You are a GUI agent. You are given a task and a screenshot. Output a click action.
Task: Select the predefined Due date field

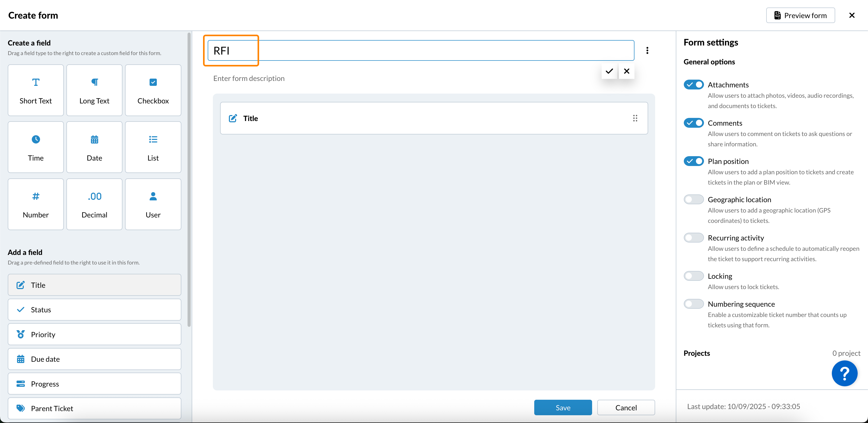click(94, 359)
